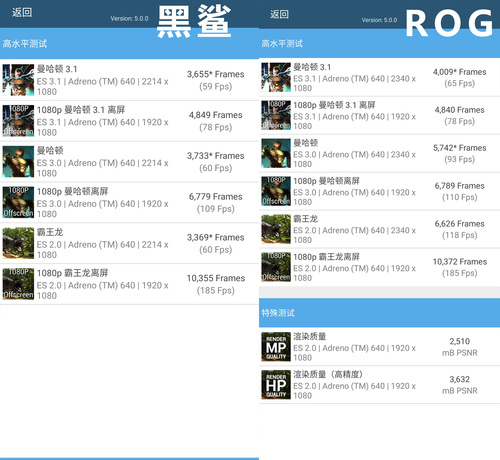Select 4,009* Frames result on ROG

click(x=459, y=77)
